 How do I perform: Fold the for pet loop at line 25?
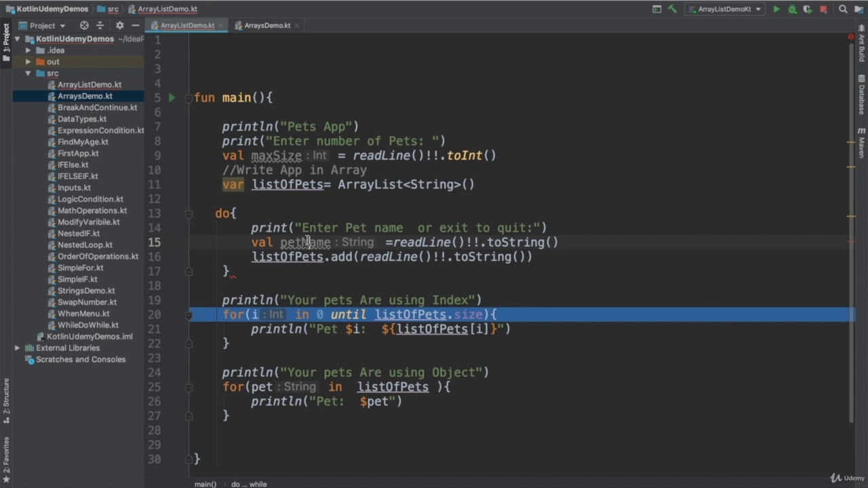pyautogui.click(x=189, y=387)
